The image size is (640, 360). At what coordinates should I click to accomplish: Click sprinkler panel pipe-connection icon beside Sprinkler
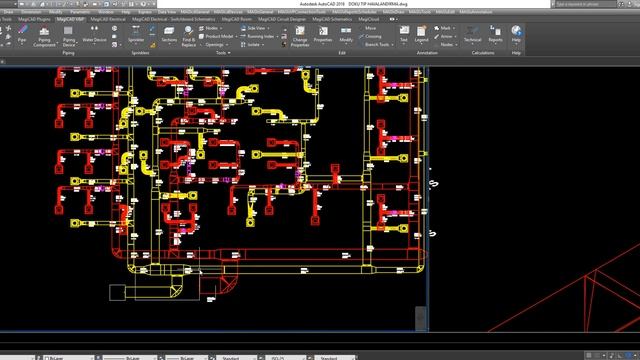tap(152, 29)
